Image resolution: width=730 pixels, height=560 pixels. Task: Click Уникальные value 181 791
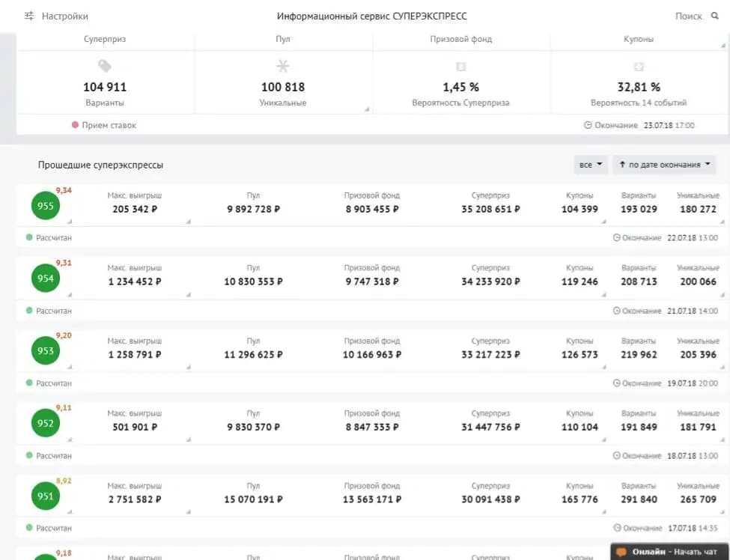coord(698,427)
